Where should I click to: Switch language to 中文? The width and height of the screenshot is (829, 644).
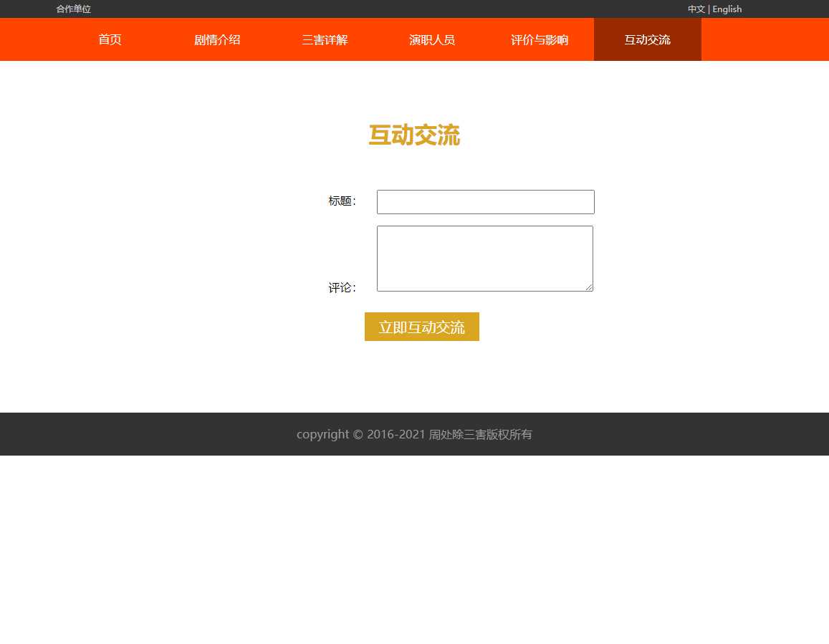pos(696,9)
